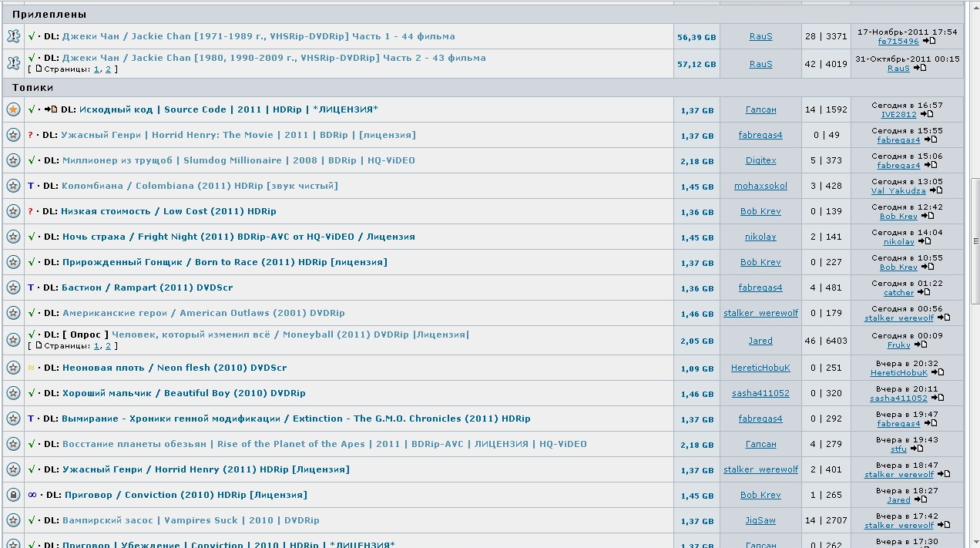Click the sticky icon beside Jackie Chan Часть 1

(x=13, y=36)
